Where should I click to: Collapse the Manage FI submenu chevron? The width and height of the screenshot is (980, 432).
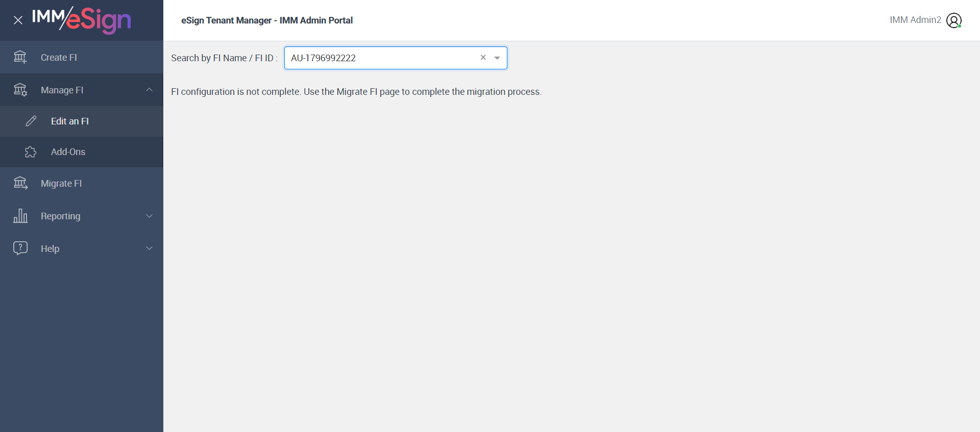149,90
